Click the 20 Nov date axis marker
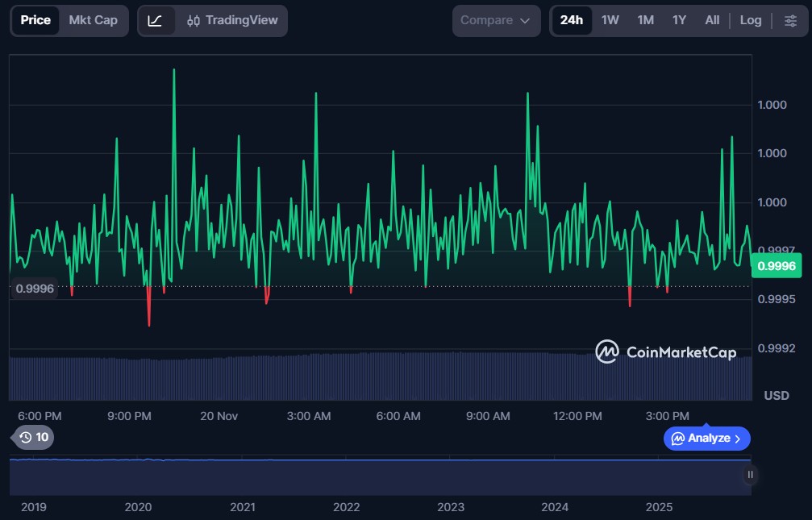This screenshot has width=812, height=520. (x=219, y=416)
